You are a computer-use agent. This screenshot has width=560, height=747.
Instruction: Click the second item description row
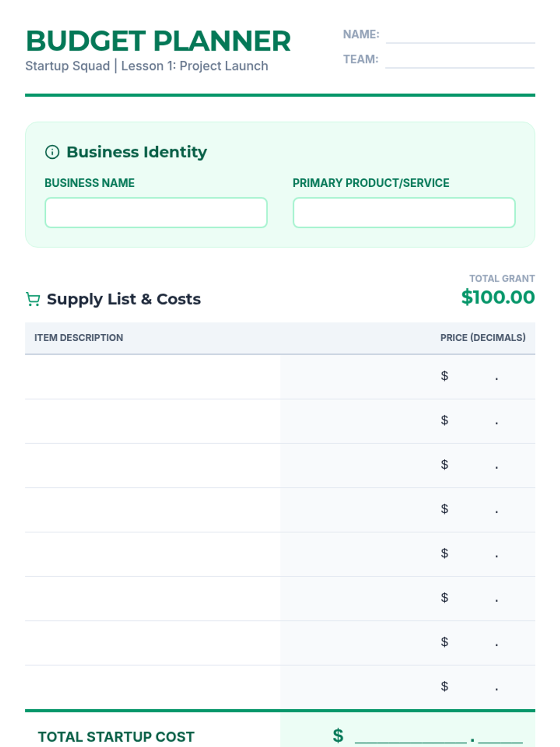[153, 421]
